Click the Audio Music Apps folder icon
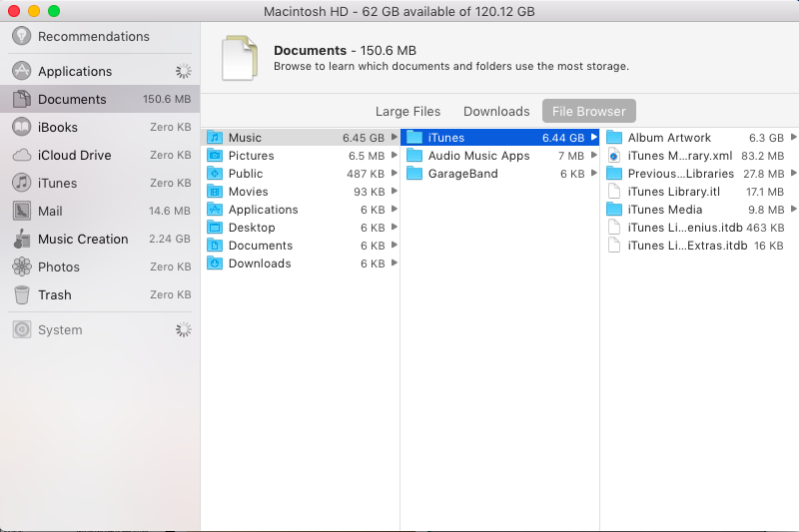 pos(414,156)
